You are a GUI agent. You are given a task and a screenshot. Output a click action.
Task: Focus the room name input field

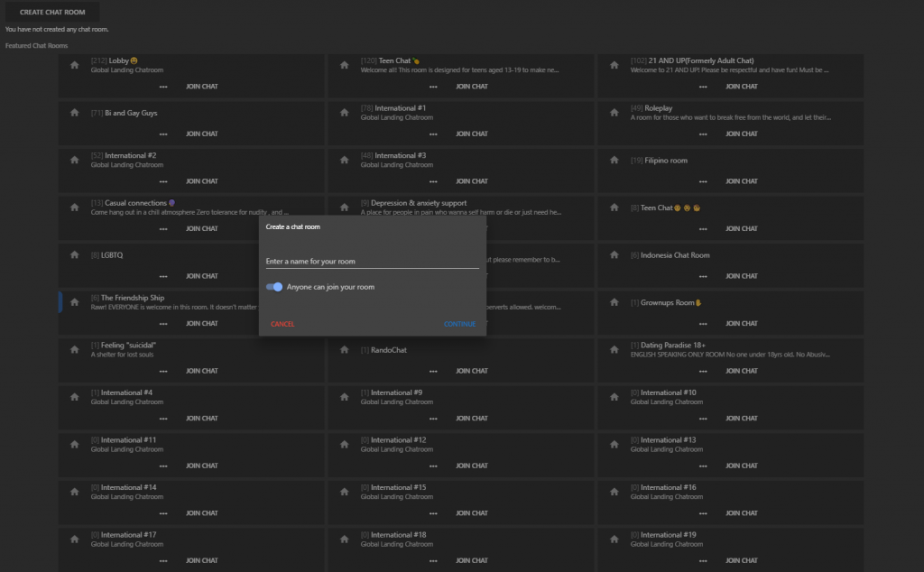[x=372, y=262]
